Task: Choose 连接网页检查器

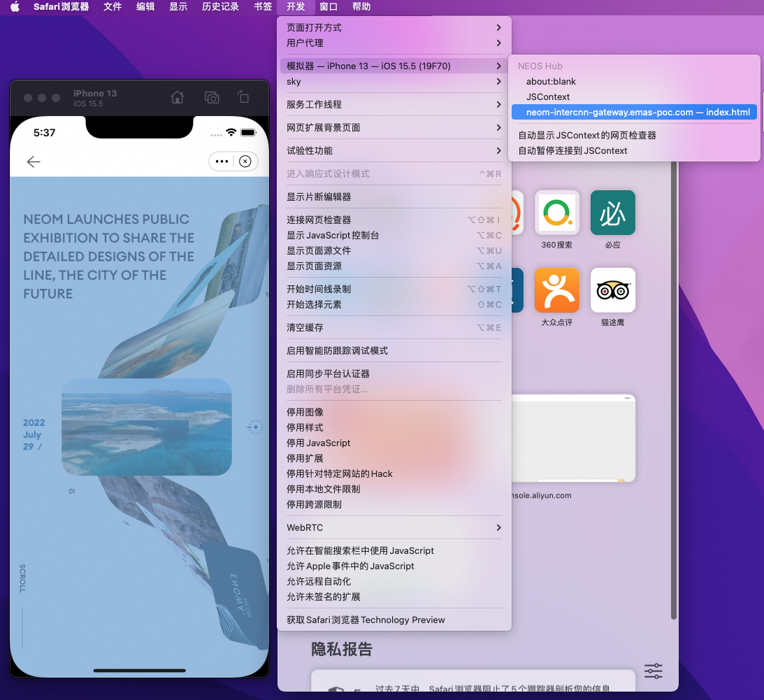Action: 394,220
